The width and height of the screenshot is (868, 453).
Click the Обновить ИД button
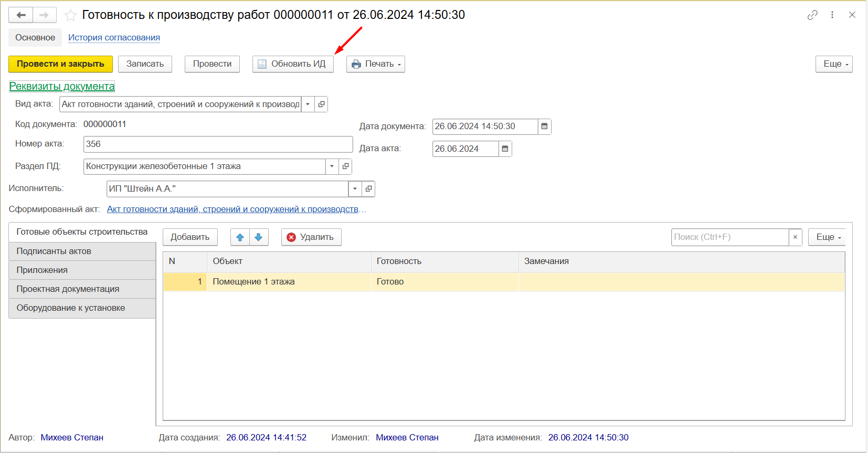click(293, 64)
